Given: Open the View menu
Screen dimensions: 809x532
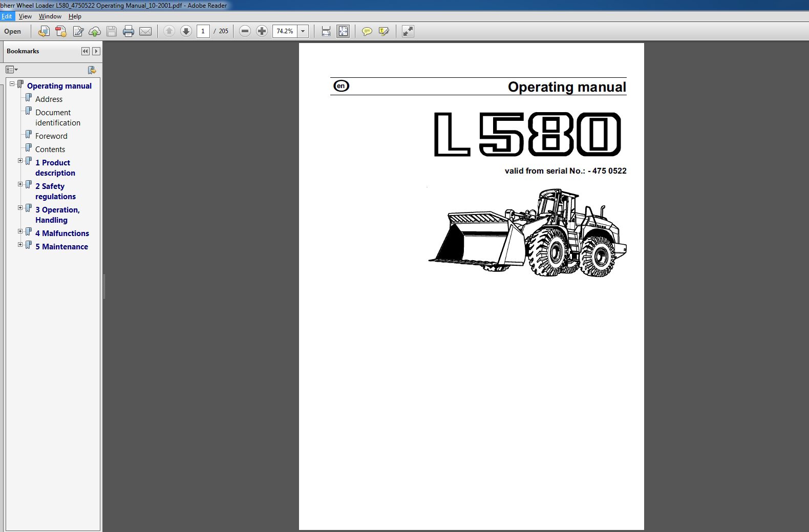Looking at the screenshot, I should pos(25,16).
